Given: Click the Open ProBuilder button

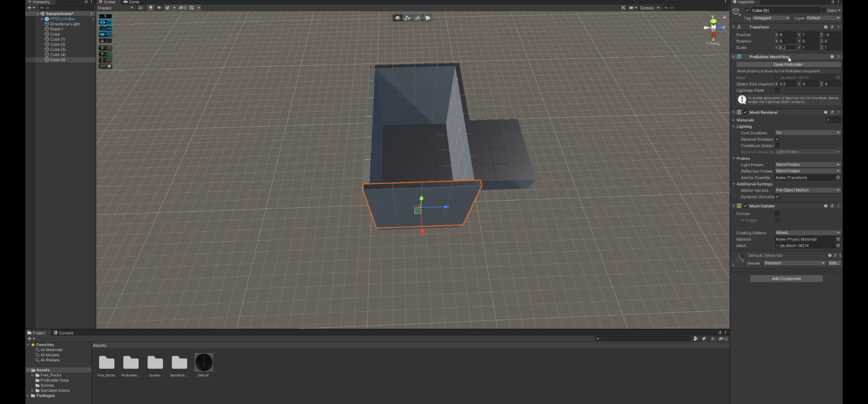Looking at the screenshot, I should 788,65.
